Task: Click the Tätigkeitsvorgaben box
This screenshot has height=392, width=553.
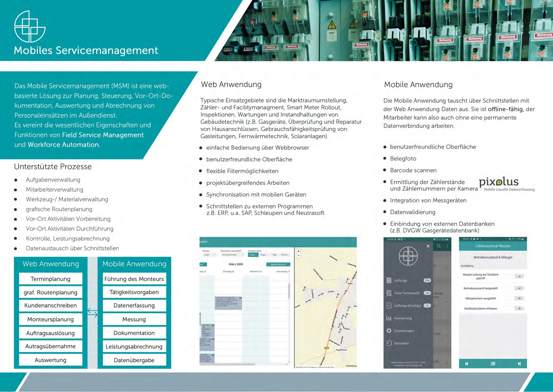Action: (134, 292)
